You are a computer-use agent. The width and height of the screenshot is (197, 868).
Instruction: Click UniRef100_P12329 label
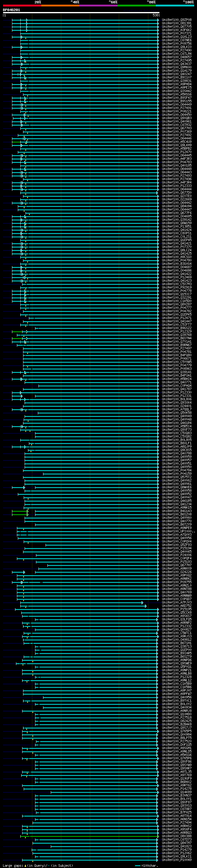176,332
